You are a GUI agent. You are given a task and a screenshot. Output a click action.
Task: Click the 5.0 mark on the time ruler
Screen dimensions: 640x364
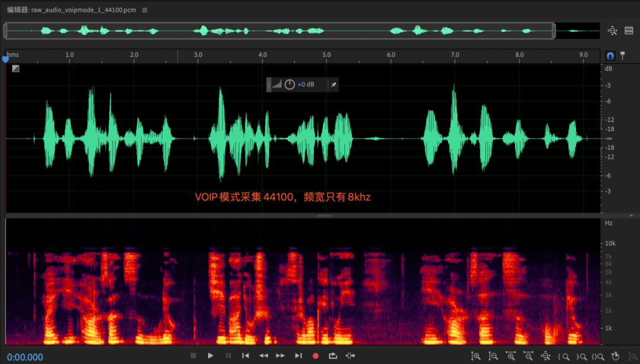tap(327, 55)
